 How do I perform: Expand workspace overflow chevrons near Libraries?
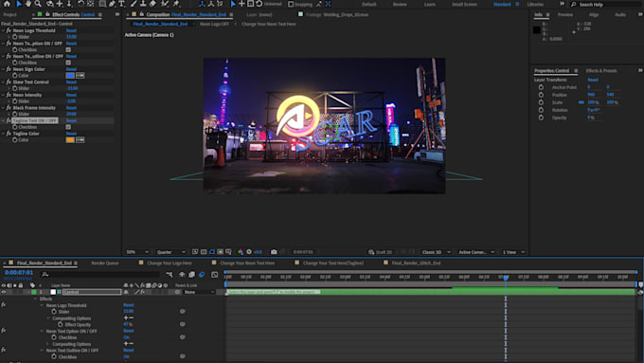[x=562, y=4]
